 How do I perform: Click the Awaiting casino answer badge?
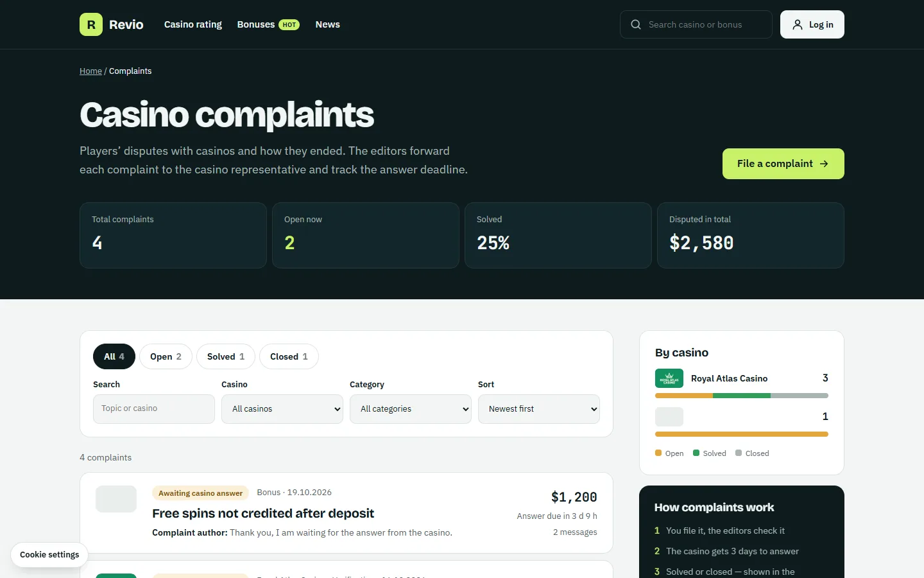coord(200,493)
